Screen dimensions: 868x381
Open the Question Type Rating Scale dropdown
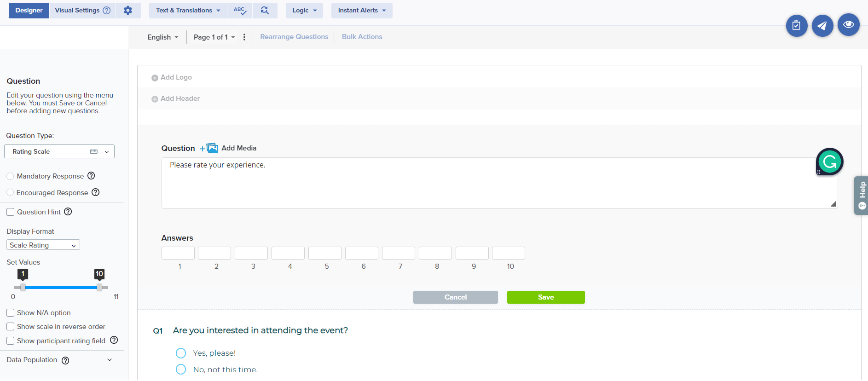click(59, 151)
